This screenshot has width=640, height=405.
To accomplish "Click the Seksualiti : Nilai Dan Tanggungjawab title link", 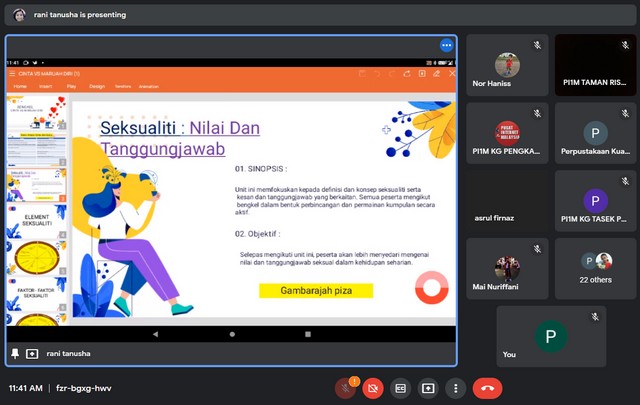I will (180, 138).
